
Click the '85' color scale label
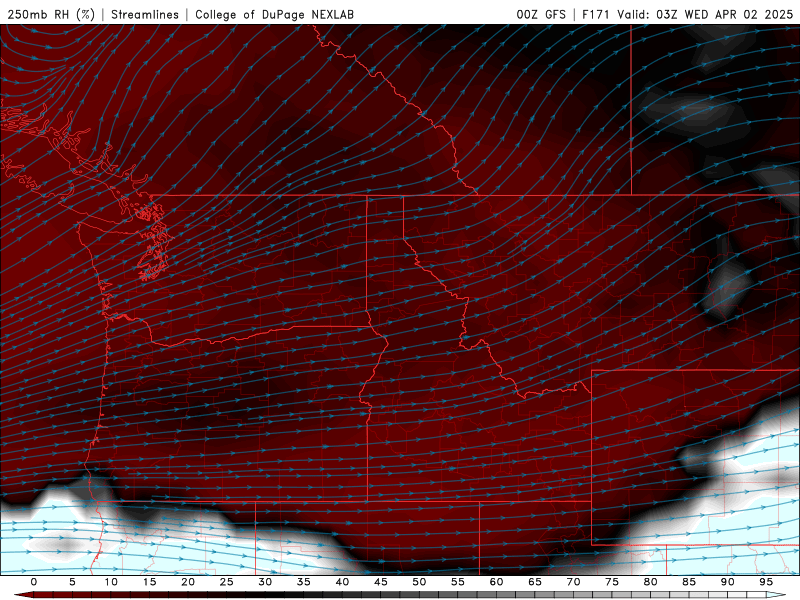[689, 582]
